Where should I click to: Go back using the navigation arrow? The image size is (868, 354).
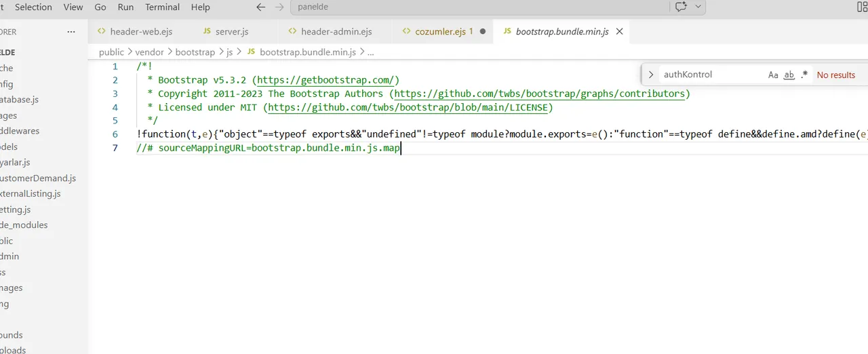260,7
